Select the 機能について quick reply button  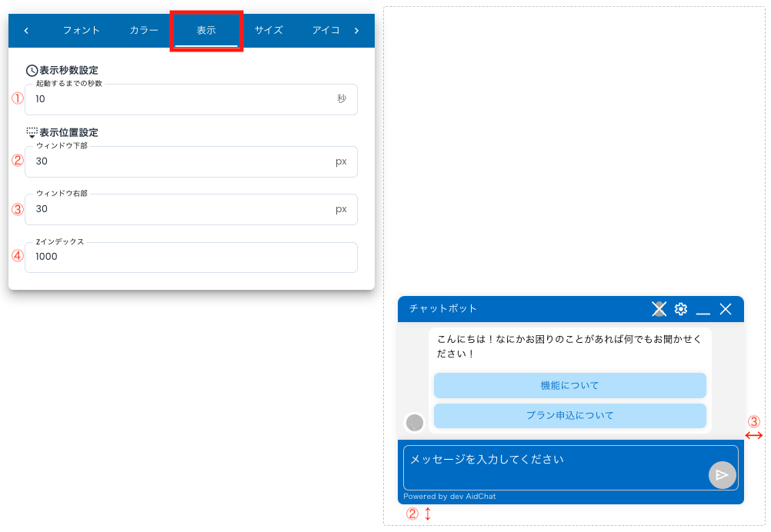click(569, 385)
